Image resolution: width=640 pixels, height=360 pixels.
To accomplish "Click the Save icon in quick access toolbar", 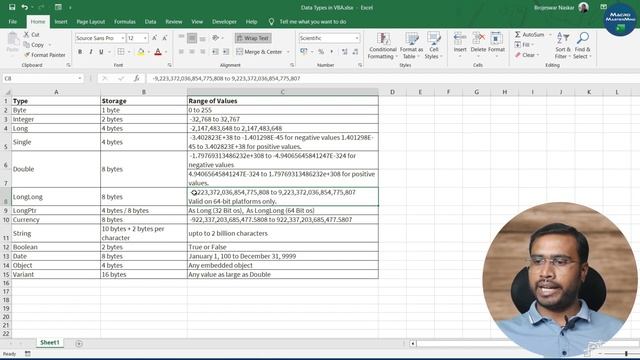I will [x=12, y=7].
